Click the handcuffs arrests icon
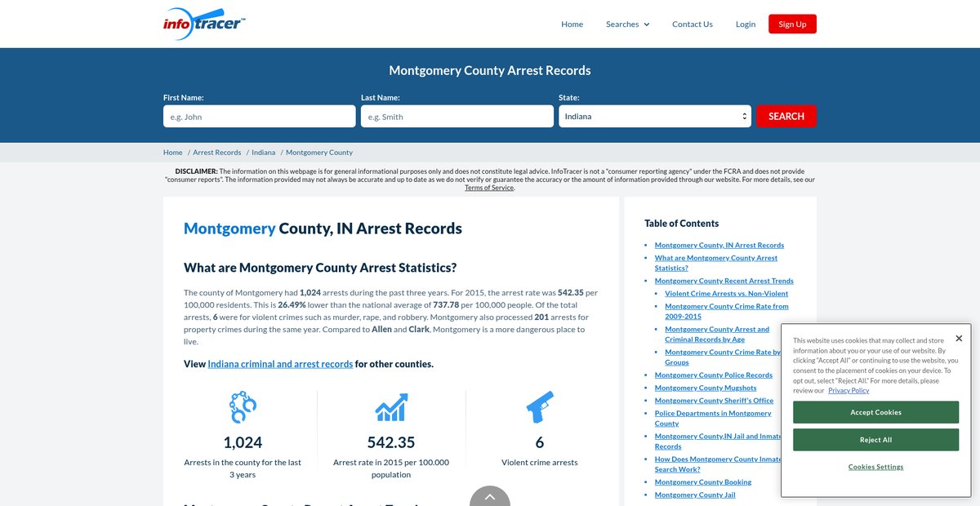Image resolution: width=980 pixels, height=506 pixels. 243,406
